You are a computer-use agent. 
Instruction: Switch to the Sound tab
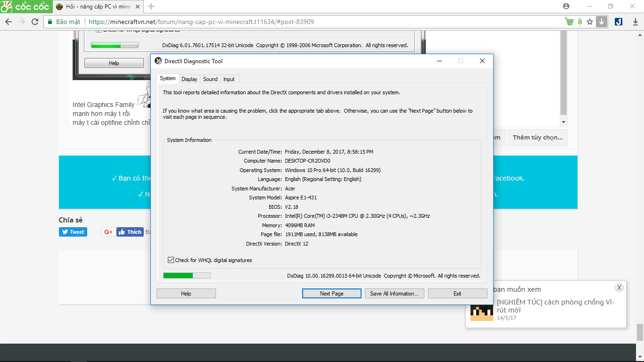(210, 79)
